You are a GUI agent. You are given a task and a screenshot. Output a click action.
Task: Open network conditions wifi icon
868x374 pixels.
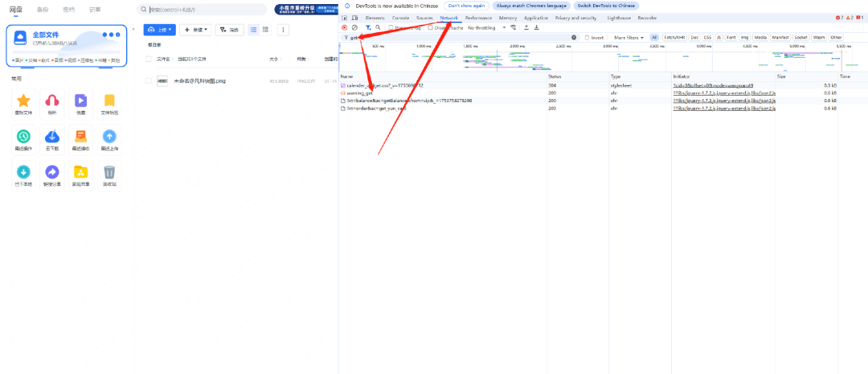click(513, 27)
